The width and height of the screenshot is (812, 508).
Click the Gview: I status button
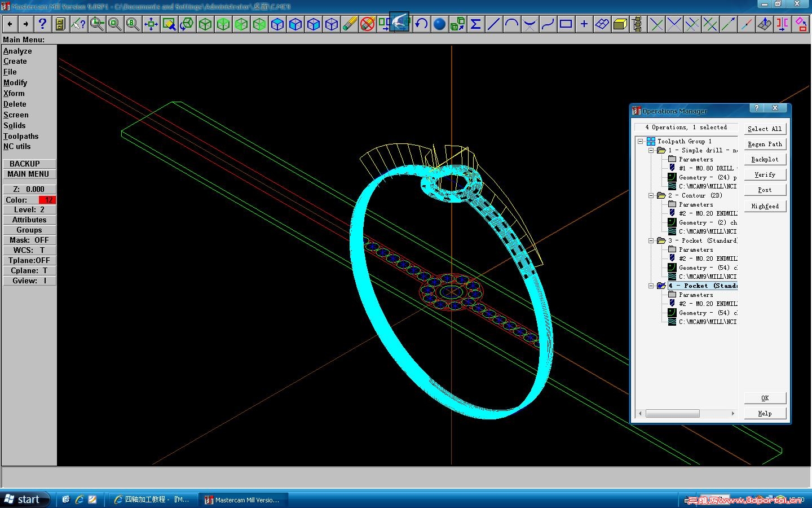[29, 281]
